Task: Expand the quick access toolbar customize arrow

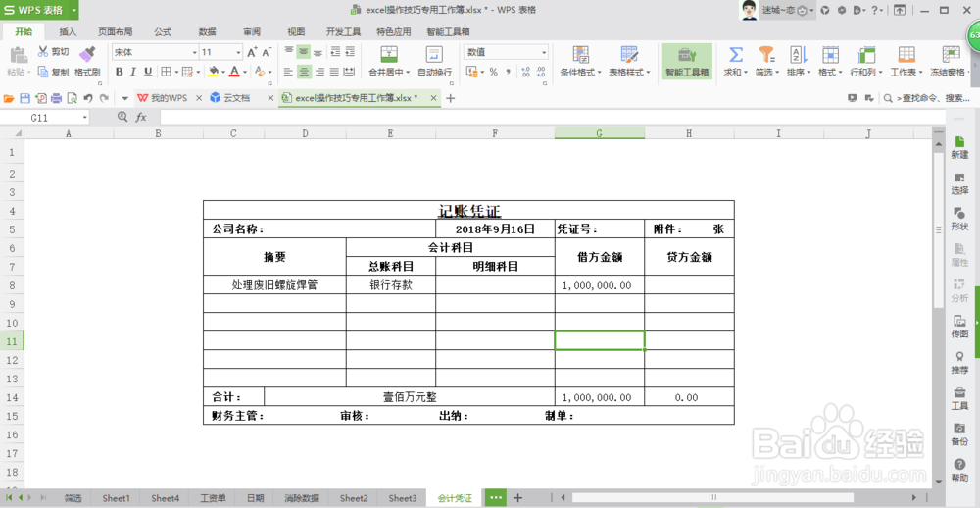Action: [x=125, y=98]
